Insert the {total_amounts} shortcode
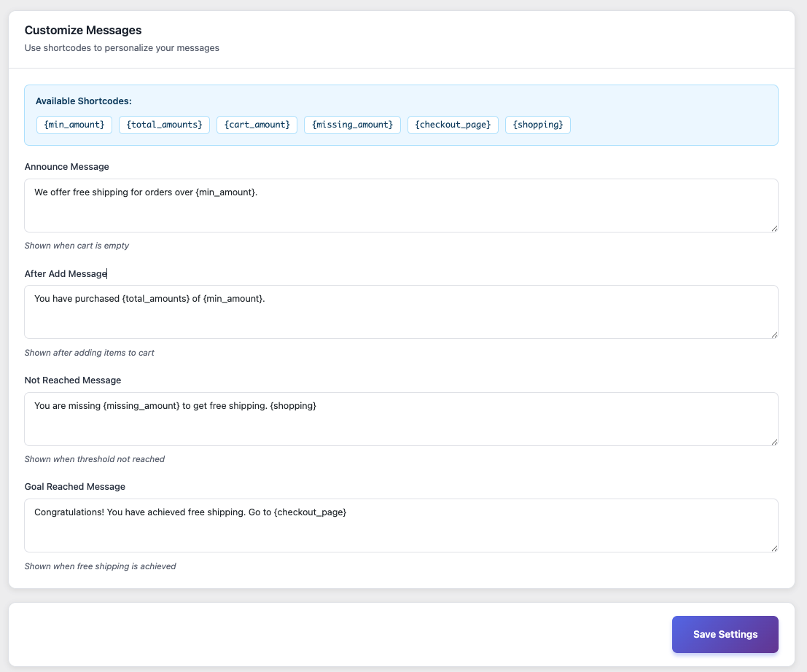The height and width of the screenshot is (672, 807). coord(164,125)
